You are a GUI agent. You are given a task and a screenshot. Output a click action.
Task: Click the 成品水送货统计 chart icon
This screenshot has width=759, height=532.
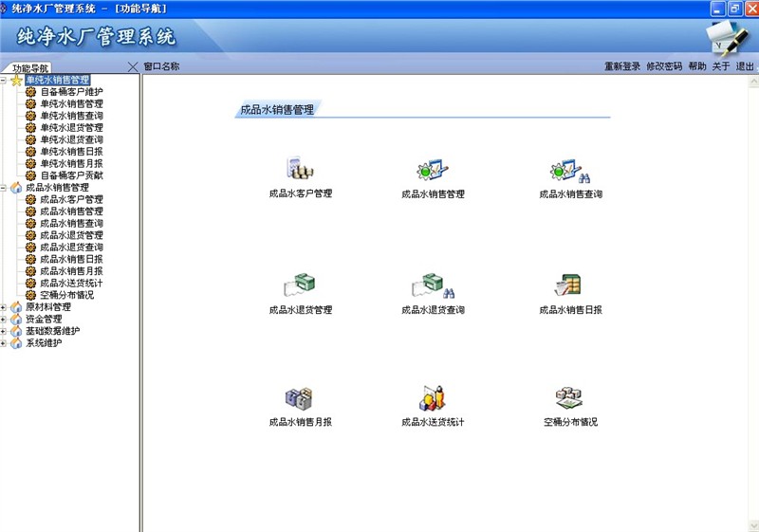(433, 398)
